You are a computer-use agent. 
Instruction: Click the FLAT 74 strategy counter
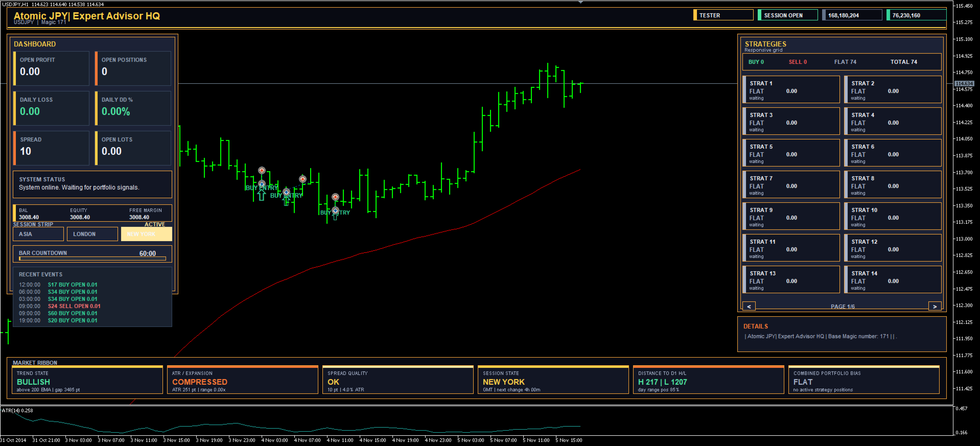click(x=845, y=62)
